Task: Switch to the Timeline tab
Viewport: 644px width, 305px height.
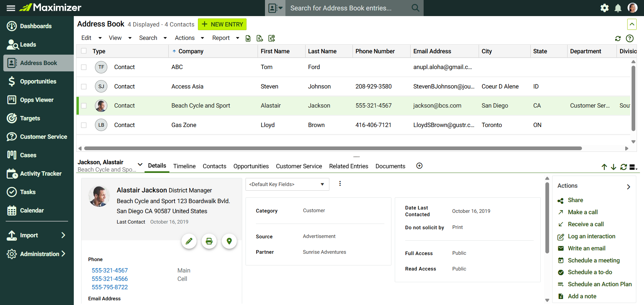Action: pyautogui.click(x=184, y=166)
